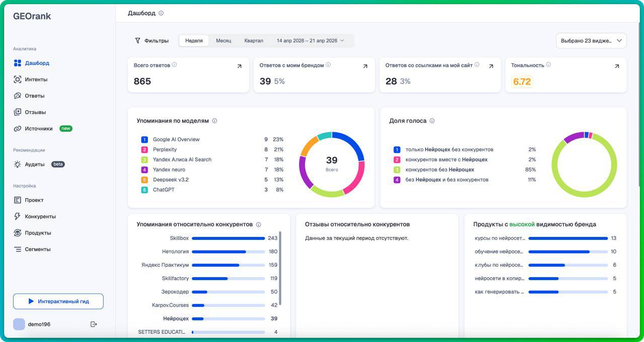
Task: Click the info icon next to Тональность
Action: (548, 65)
